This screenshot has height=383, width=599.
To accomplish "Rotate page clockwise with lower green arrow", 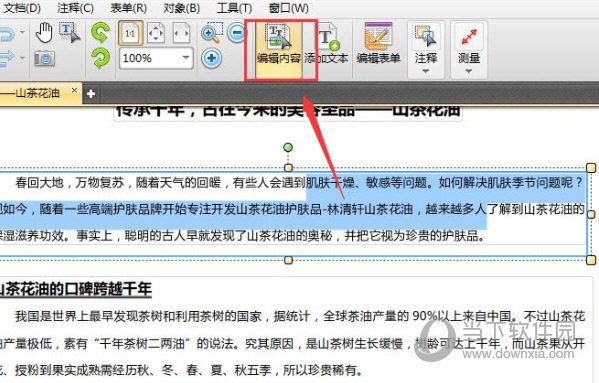I will pyautogui.click(x=100, y=58).
